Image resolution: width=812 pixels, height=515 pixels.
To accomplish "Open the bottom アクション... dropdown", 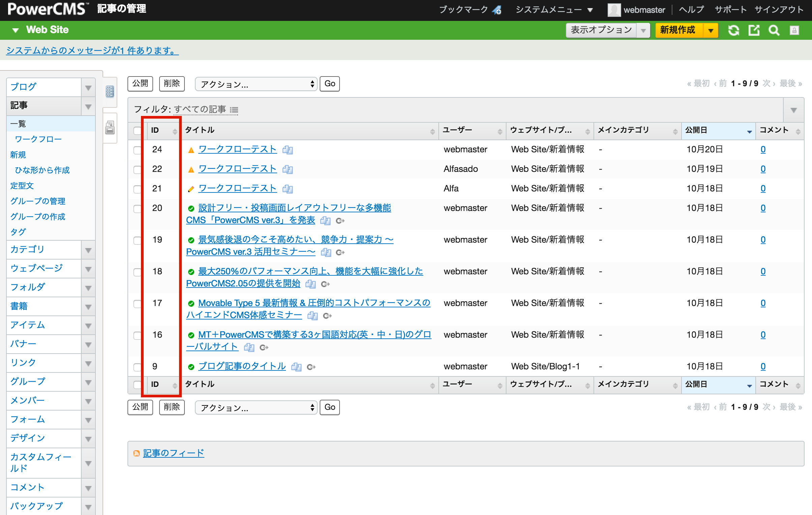I will 256,407.
